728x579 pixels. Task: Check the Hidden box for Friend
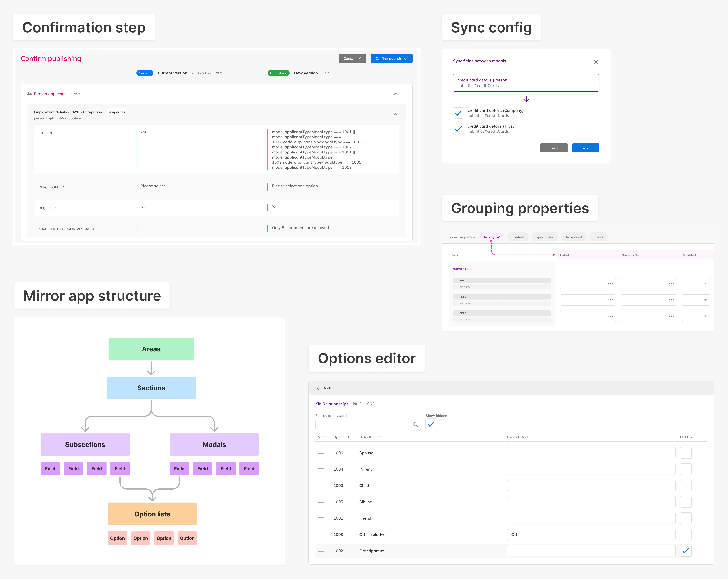pyautogui.click(x=686, y=518)
